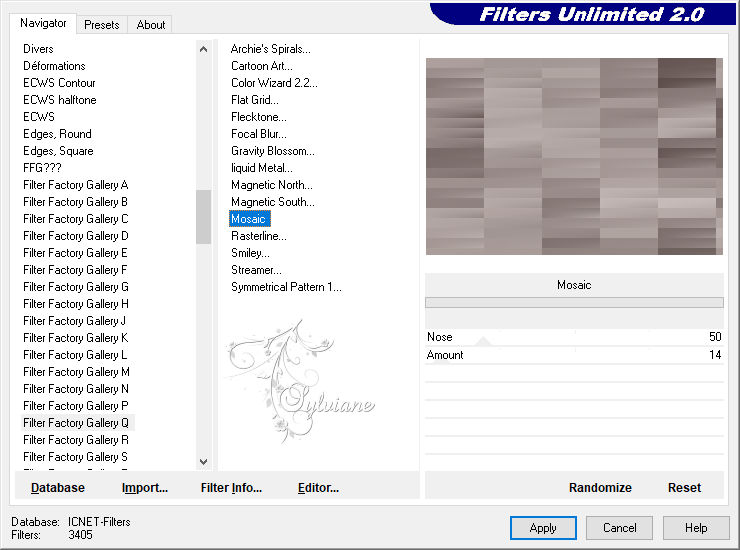Screen dimensions: 740x550
Task: Choose the liquid Metal... filter
Action: [x=262, y=168]
